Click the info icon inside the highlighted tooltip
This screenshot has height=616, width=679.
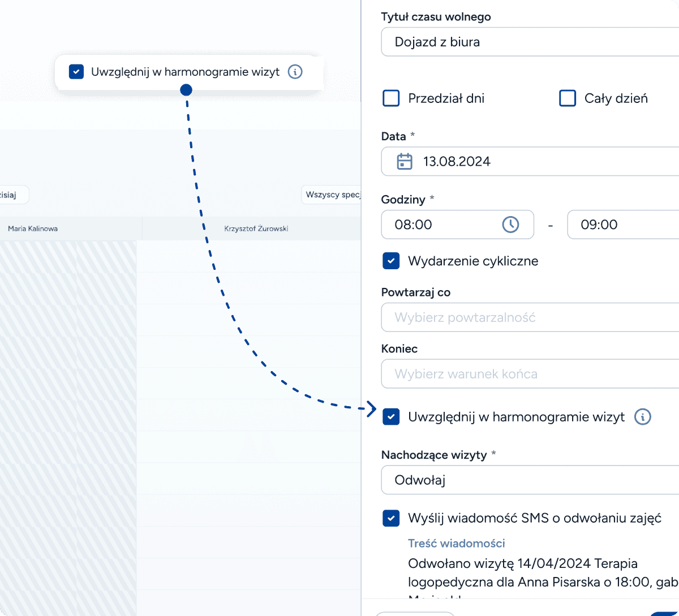point(295,72)
